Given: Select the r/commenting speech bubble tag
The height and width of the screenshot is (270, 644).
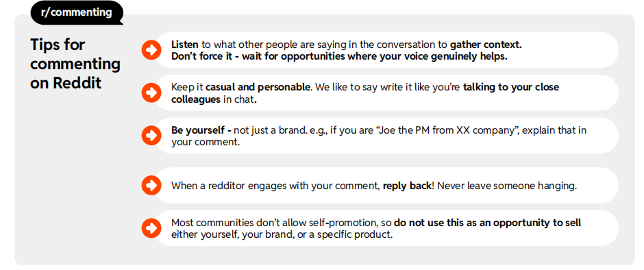Looking at the screenshot, I should [x=77, y=12].
